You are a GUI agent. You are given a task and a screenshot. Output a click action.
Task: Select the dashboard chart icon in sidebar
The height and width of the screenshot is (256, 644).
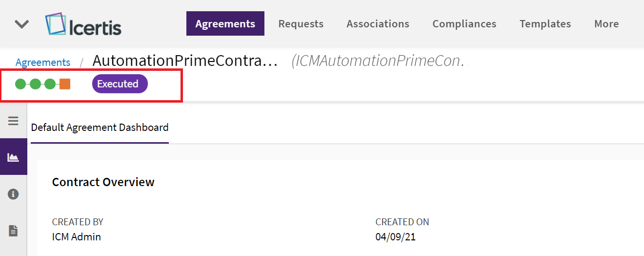click(x=13, y=157)
